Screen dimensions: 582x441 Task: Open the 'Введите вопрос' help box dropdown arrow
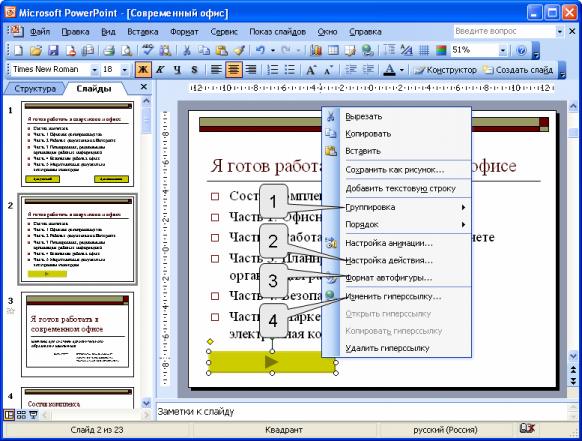560,32
